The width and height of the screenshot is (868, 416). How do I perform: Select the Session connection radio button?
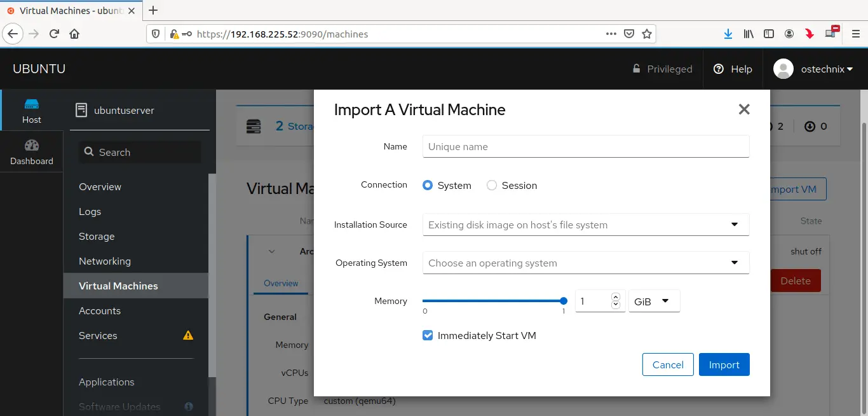coord(492,185)
